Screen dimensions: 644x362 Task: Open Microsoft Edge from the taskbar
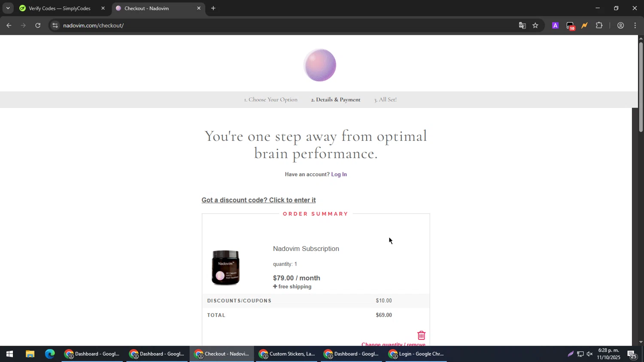click(x=50, y=354)
